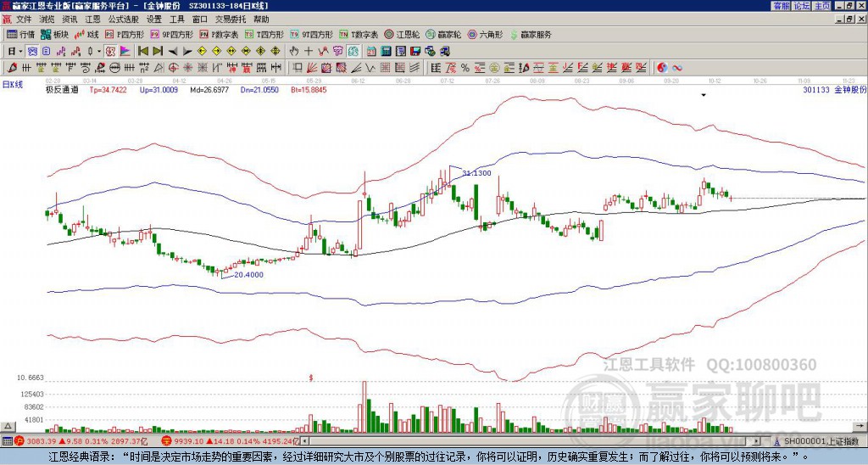This screenshot has height=465, width=868.
Task: Click the black right arrow icon
Action: coord(187,52)
